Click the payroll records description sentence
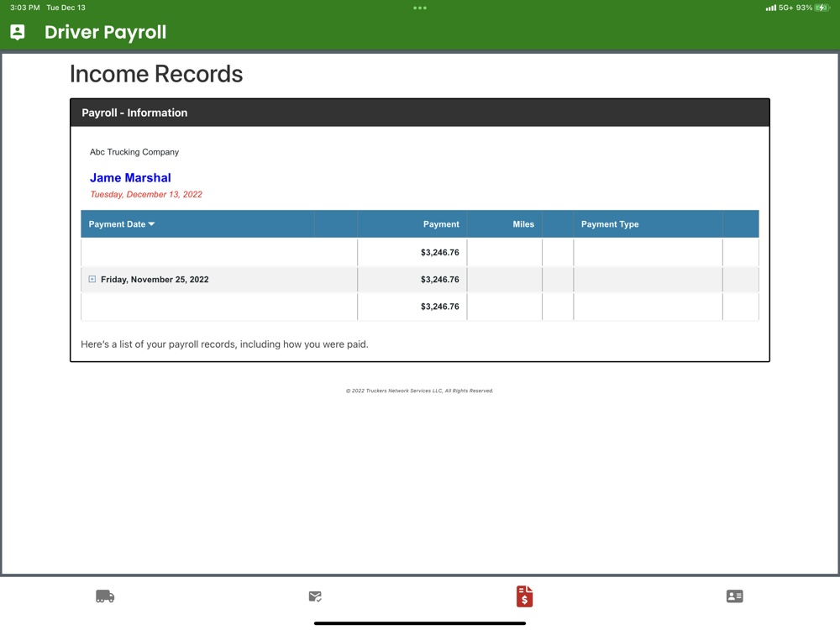 pyautogui.click(x=224, y=344)
